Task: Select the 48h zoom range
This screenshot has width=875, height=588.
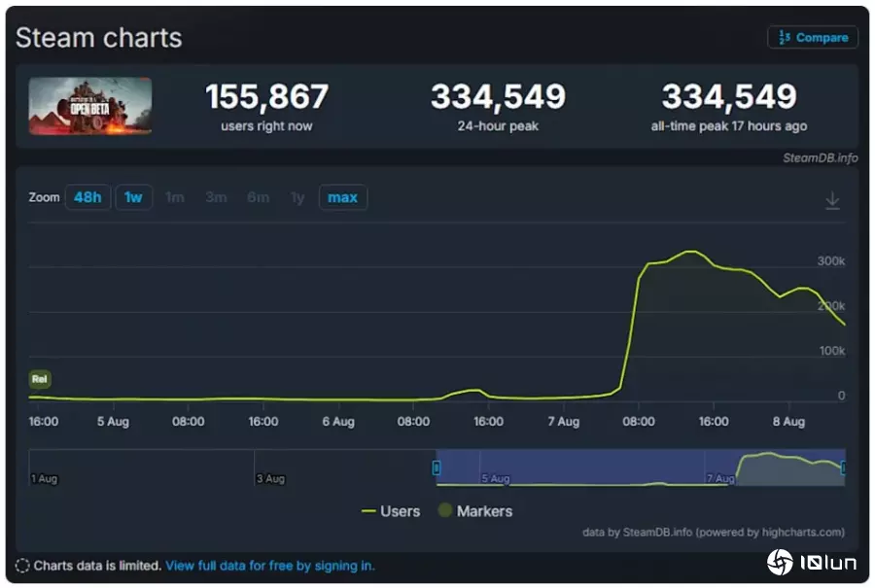Action: 87,197
